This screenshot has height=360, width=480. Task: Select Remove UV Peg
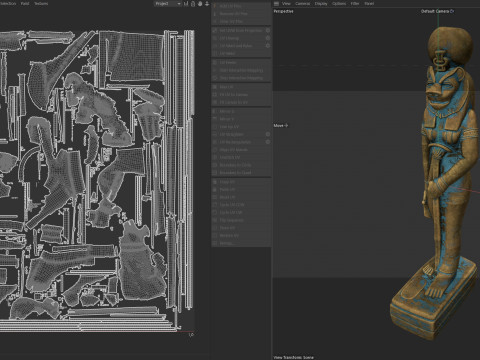click(x=241, y=14)
